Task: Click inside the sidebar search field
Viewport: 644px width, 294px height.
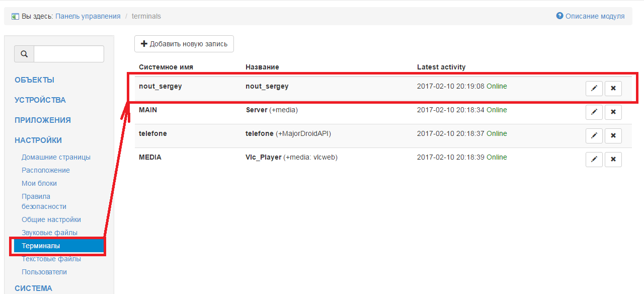Action: point(69,54)
